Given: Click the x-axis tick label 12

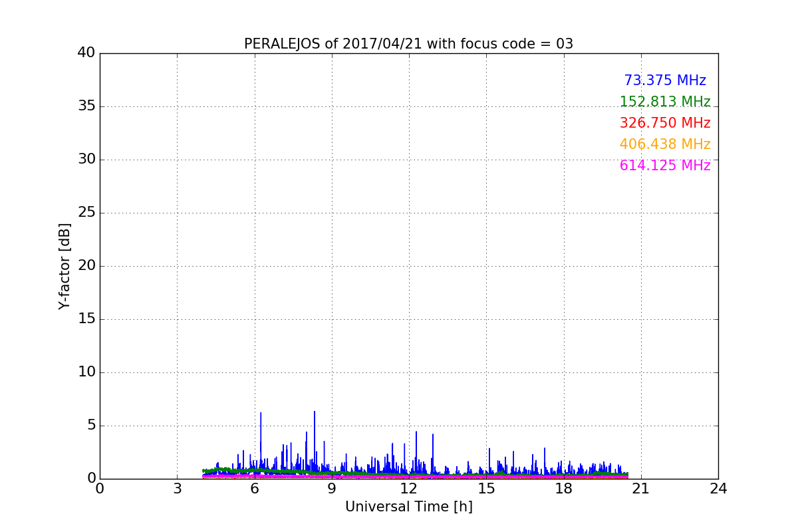Looking at the screenshot, I should [409, 489].
